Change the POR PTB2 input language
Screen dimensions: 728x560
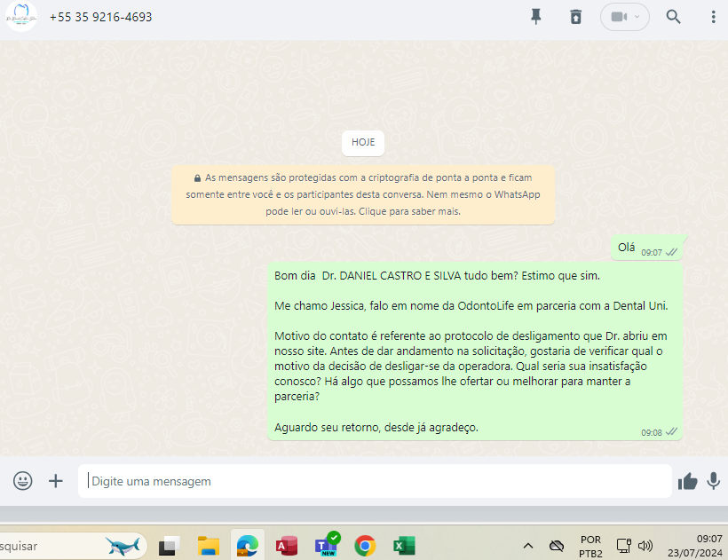(x=590, y=547)
